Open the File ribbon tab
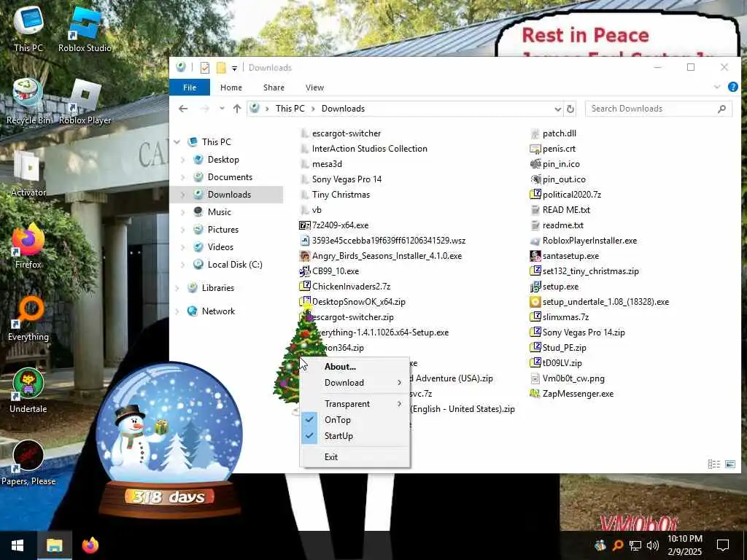The width and height of the screenshot is (747, 560). (190, 87)
